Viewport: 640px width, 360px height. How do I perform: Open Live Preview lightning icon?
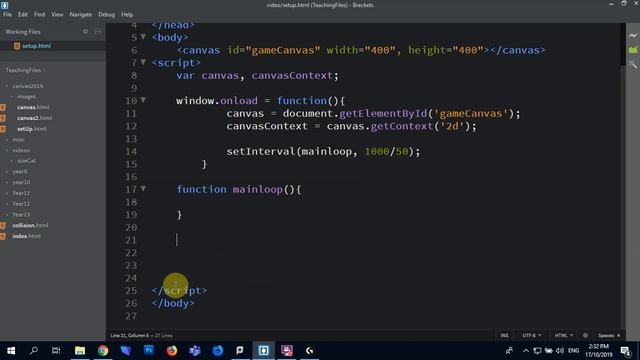pyautogui.click(x=633, y=36)
